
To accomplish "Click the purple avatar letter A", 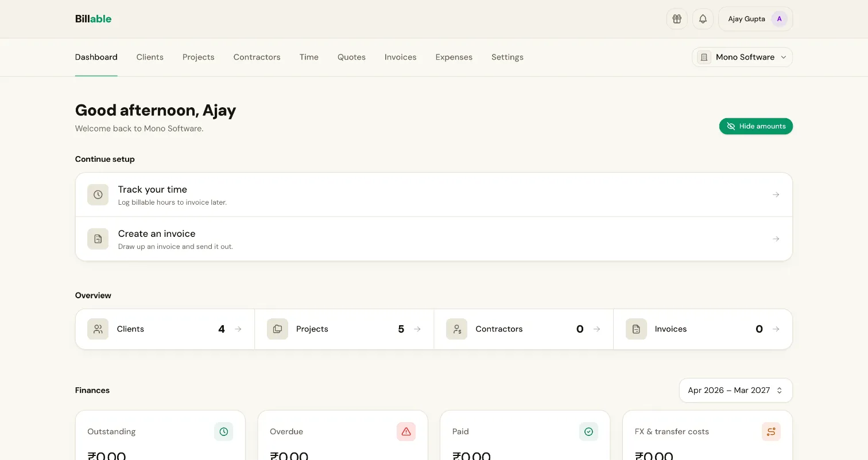I will 779,19.
